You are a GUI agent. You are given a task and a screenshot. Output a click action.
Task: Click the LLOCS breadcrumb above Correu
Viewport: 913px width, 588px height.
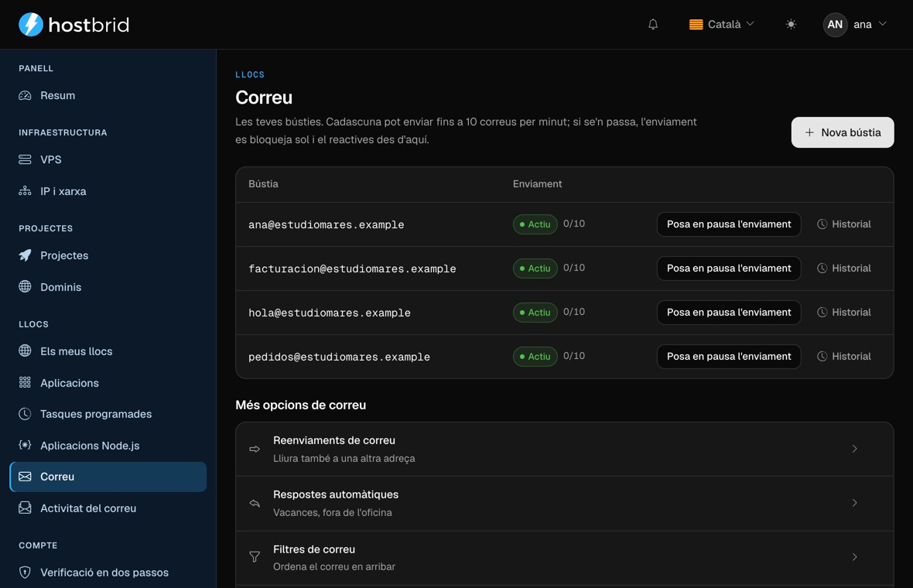tap(250, 74)
